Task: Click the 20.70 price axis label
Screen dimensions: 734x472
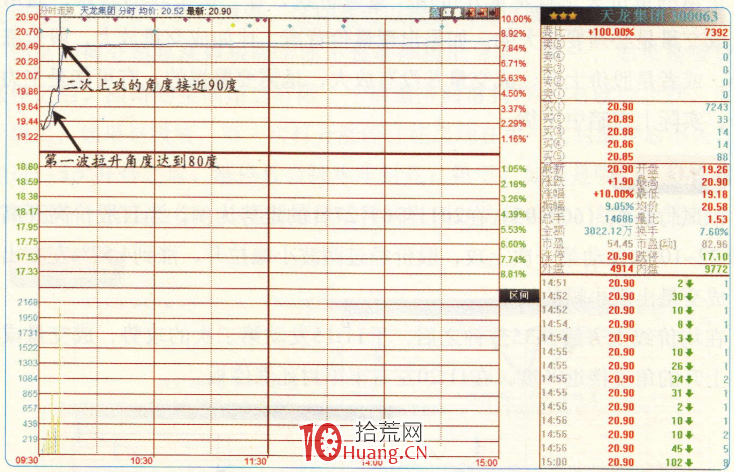Action: pyautogui.click(x=27, y=31)
